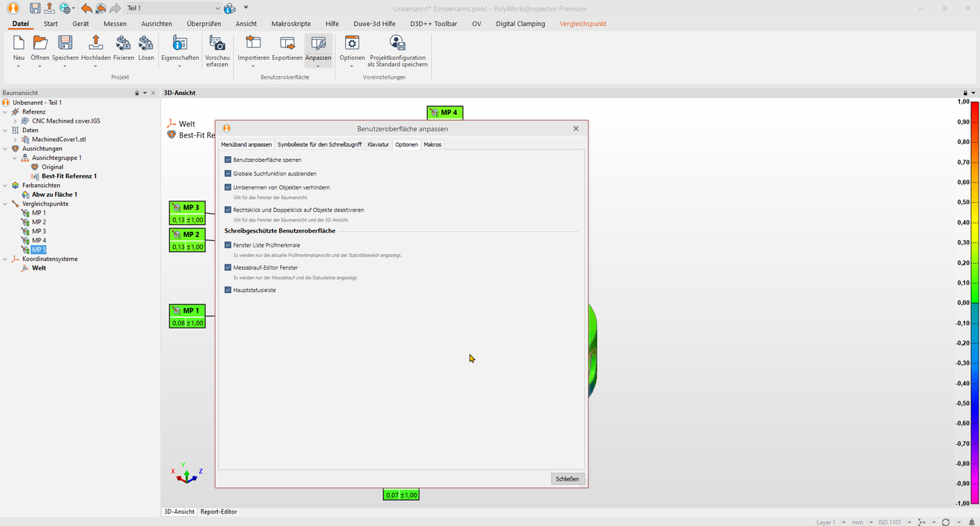Click the Exportieren ribbon icon
The height and width of the screenshot is (526, 980).
point(287,44)
